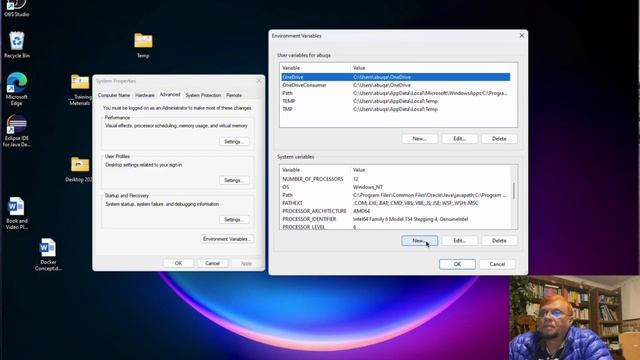
Task: Open User Profiles Settings button
Action: 234,180
